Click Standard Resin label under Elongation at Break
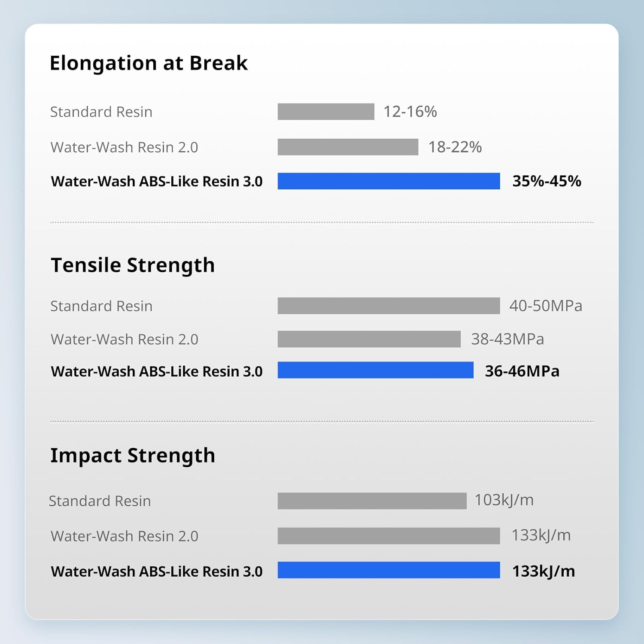 pyautogui.click(x=101, y=112)
